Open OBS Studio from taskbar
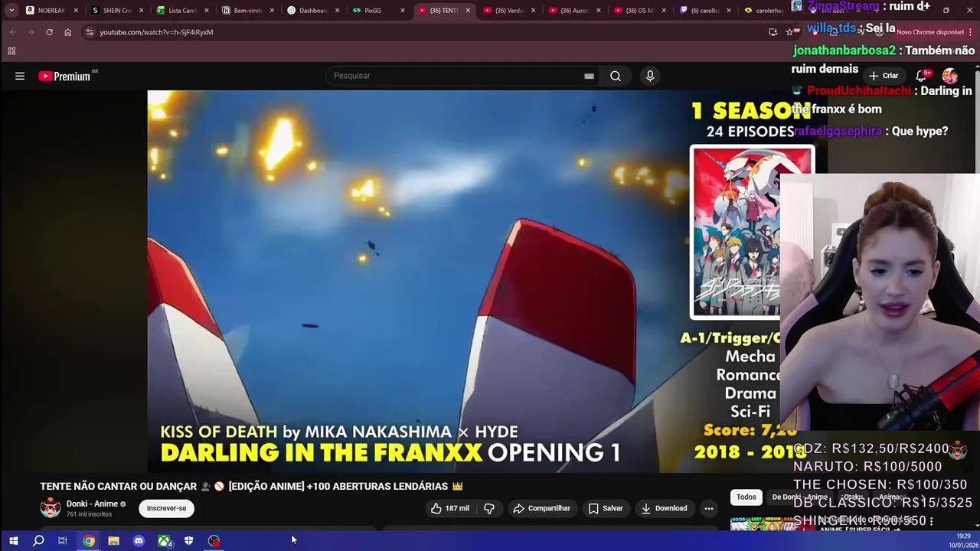This screenshot has width=980, height=551. (214, 541)
